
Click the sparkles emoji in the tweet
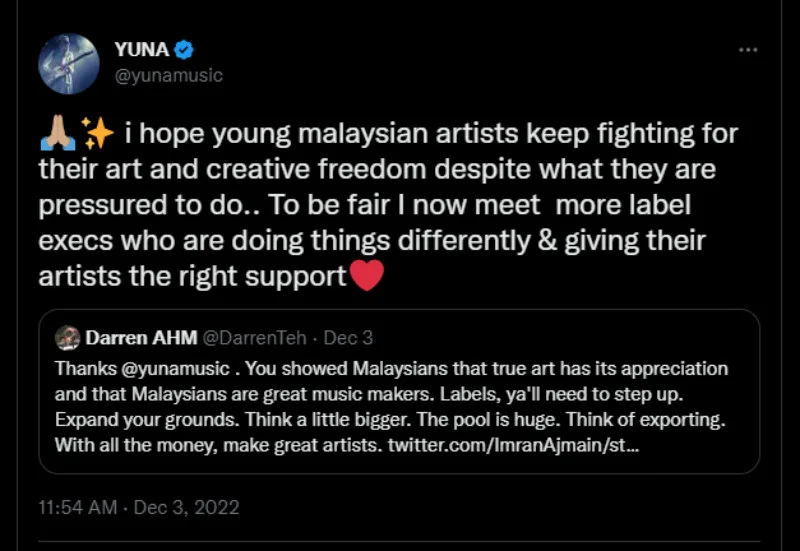[97, 134]
